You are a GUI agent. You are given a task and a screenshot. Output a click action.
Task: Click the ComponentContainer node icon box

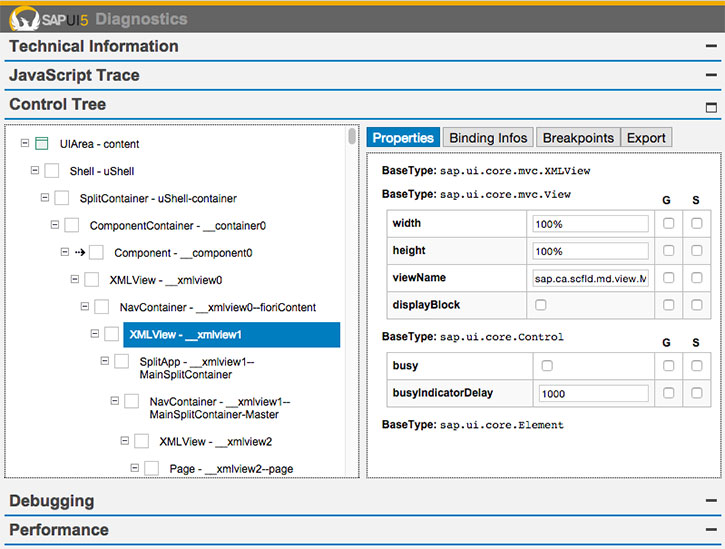click(71, 225)
